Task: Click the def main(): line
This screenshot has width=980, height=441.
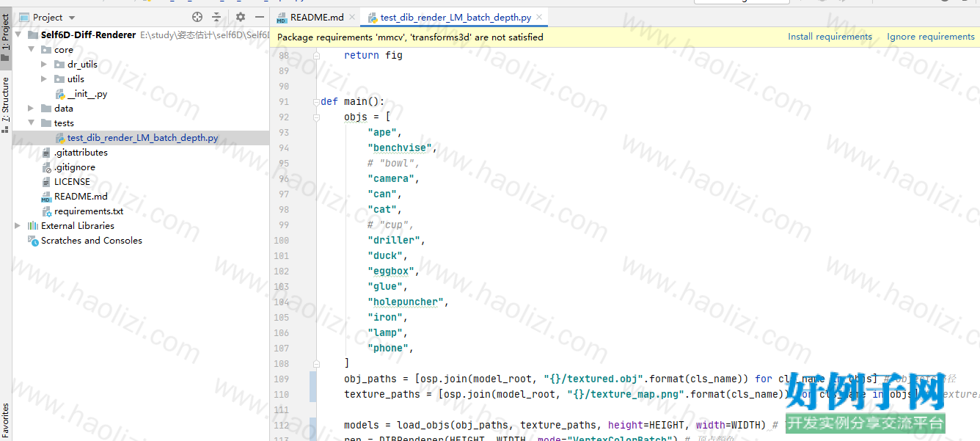Action: coord(352,102)
